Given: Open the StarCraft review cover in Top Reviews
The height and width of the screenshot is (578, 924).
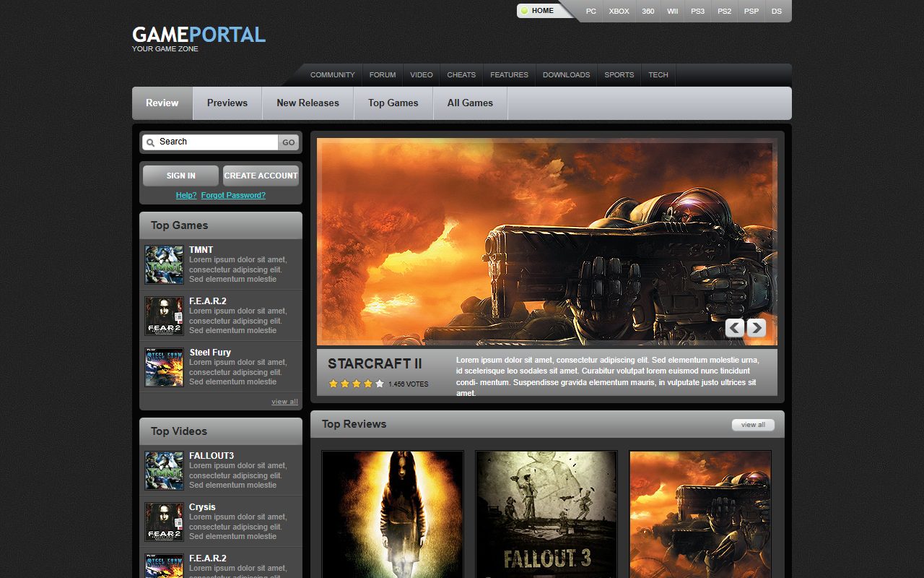Looking at the screenshot, I should pyautogui.click(x=700, y=514).
